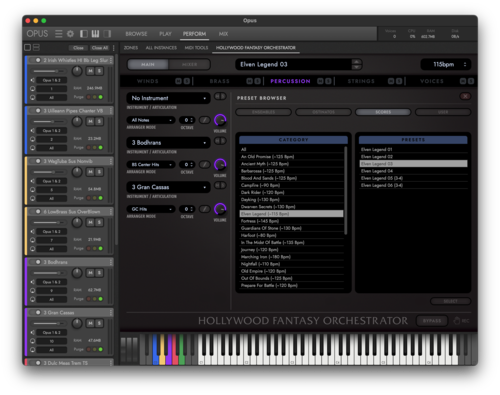Open the Elven Legend 03 preset selector arrows
Viewport: 500px width, 395px height.
357,64
